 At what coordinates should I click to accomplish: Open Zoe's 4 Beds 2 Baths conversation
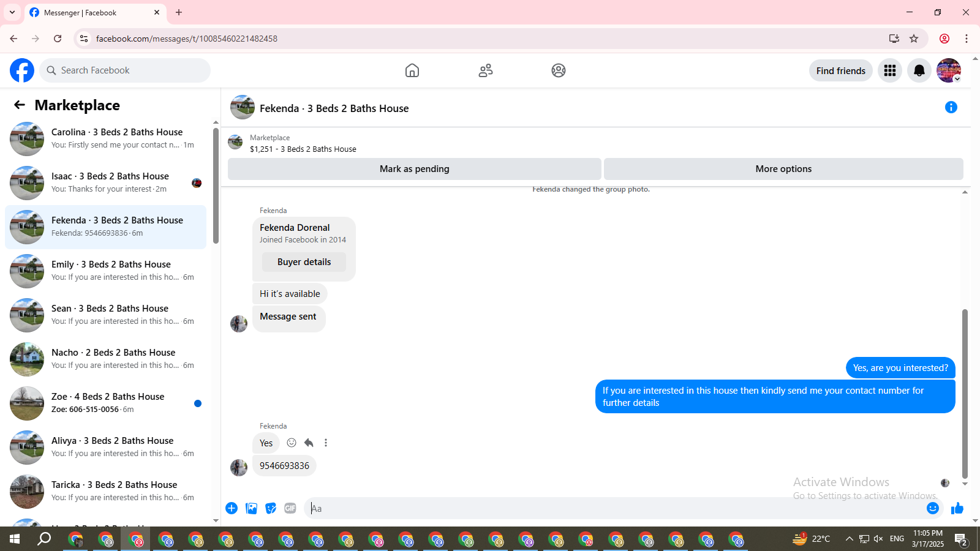pyautogui.click(x=105, y=403)
